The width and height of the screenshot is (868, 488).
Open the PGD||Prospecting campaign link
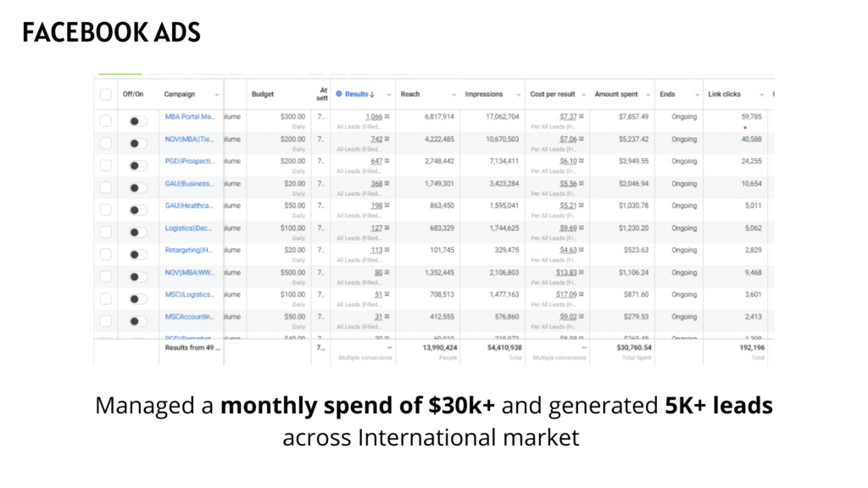click(x=190, y=161)
